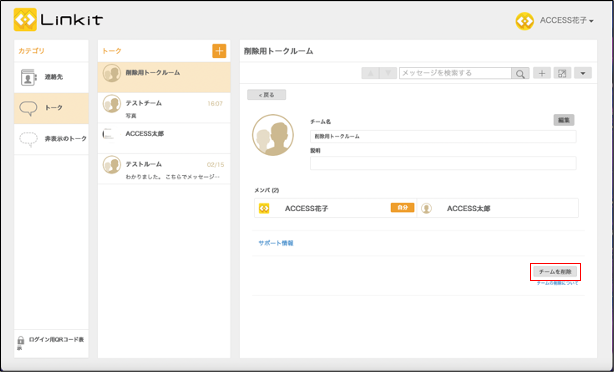This screenshot has width=614, height=372.
Task: Go back with the 戻る button
Action: (x=267, y=95)
